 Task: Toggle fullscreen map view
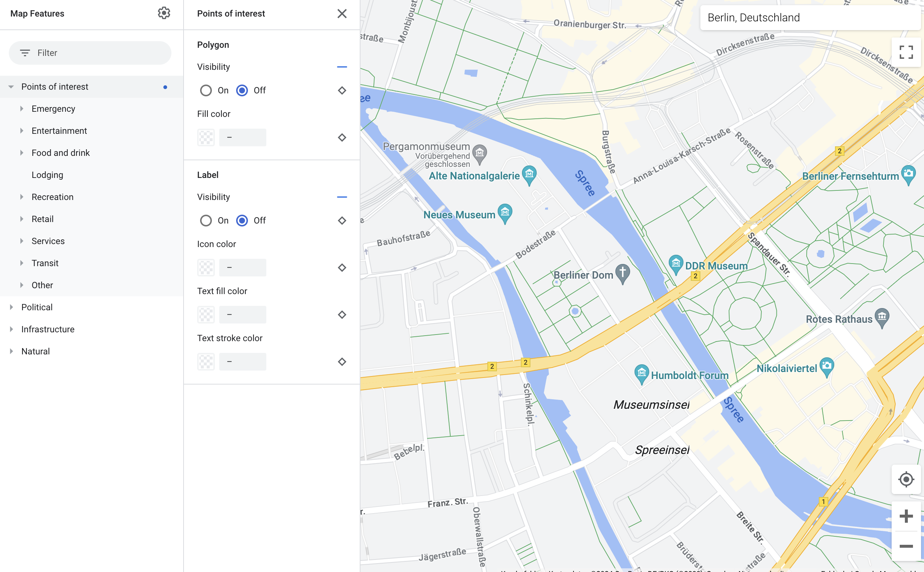[x=906, y=52]
